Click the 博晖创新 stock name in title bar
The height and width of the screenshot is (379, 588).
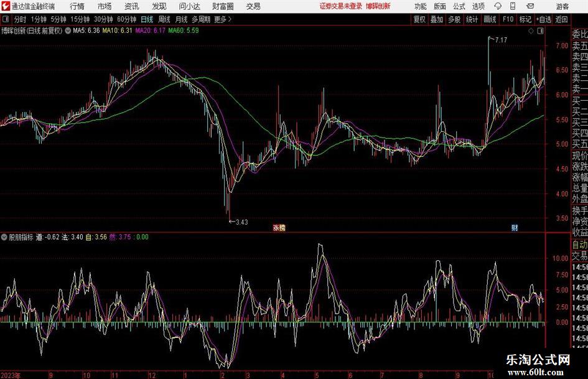coord(378,6)
